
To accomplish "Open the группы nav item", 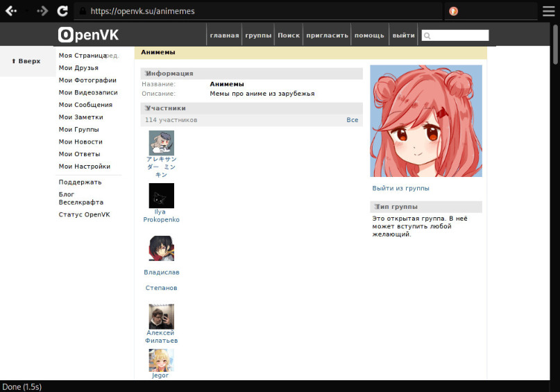I will 258,35.
